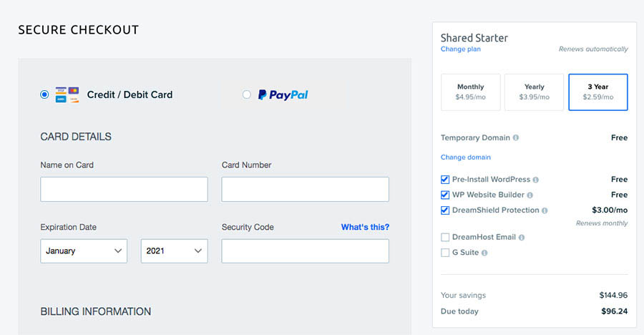Open the DreamHost Email info icon
The width and height of the screenshot is (644, 335).
pos(522,237)
